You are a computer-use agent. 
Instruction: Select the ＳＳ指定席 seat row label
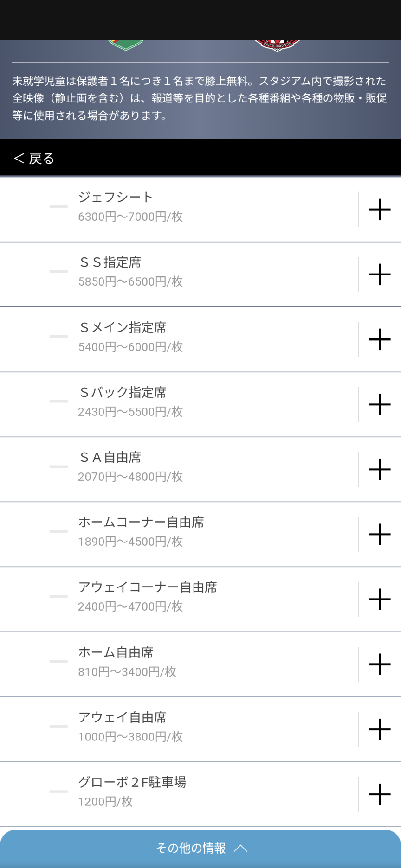pos(110,262)
